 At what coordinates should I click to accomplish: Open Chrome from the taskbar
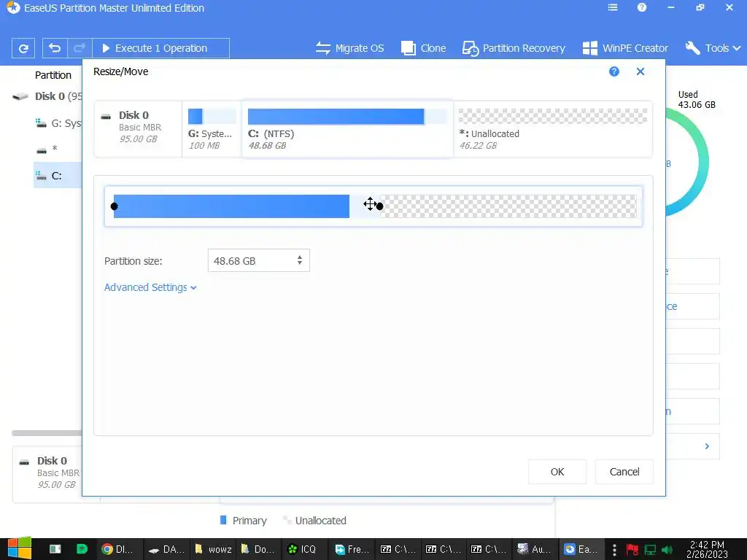pos(117,549)
